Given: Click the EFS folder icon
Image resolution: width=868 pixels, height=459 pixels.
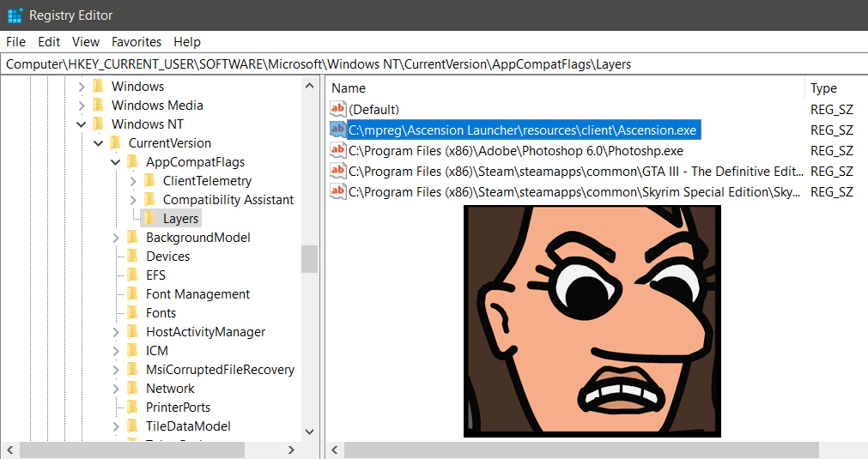Looking at the screenshot, I should 132,275.
